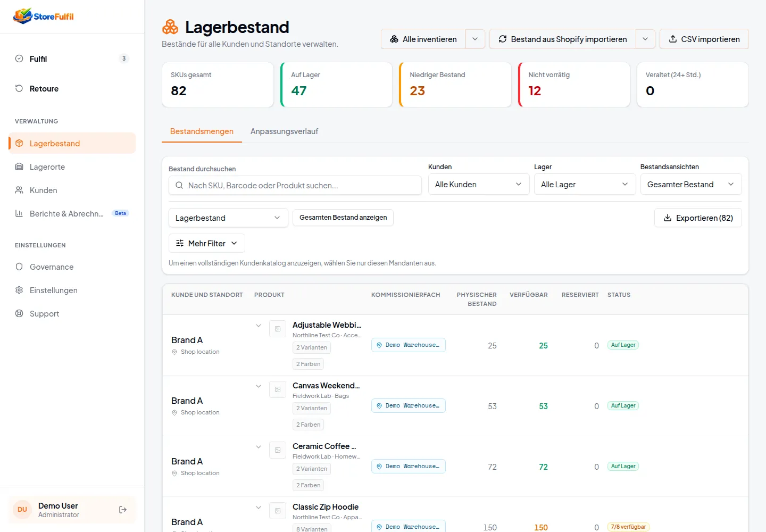766x532 pixels.
Task: Click the Einstellungen gear icon
Action: [x=19, y=290]
